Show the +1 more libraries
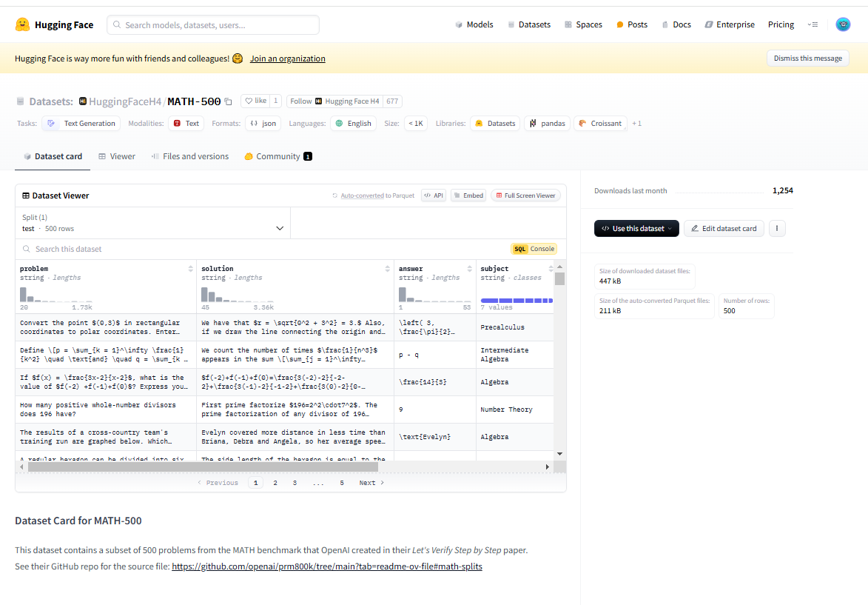The width and height of the screenshot is (868, 605). [x=636, y=123]
